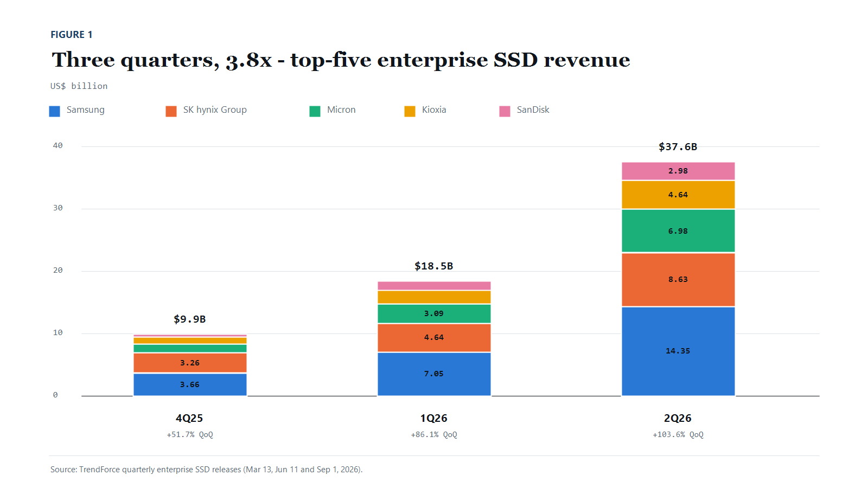The height and width of the screenshot is (488, 868).
Task: Select the SanDisk legend label
Action: pos(533,110)
